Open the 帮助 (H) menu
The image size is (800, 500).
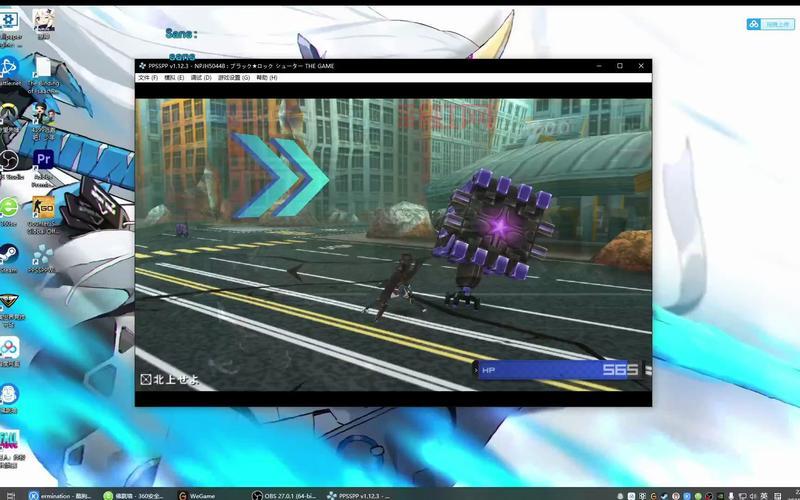pyautogui.click(x=267, y=78)
